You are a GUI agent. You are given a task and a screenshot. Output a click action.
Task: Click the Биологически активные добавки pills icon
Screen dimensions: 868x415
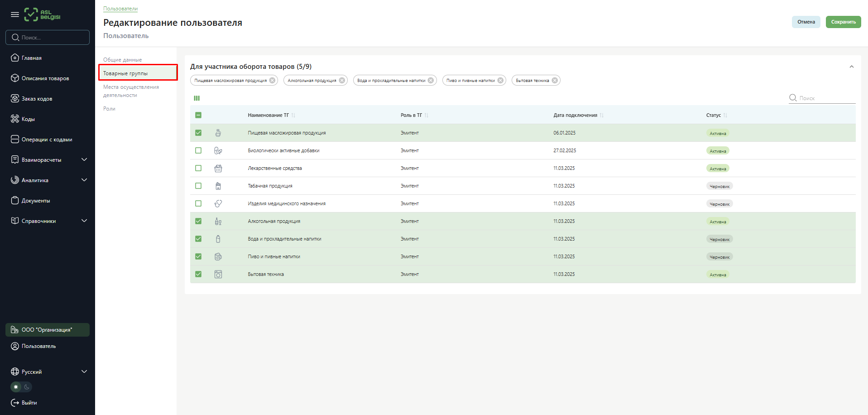(218, 150)
